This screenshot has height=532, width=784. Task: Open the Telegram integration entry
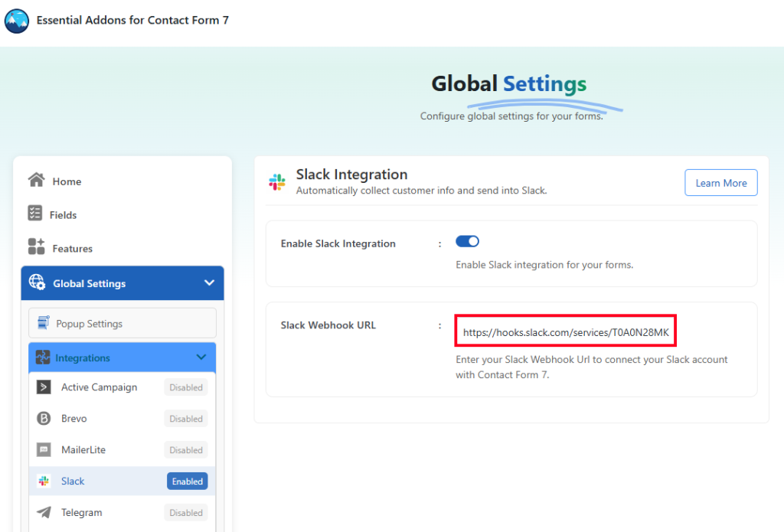pos(81,513)
